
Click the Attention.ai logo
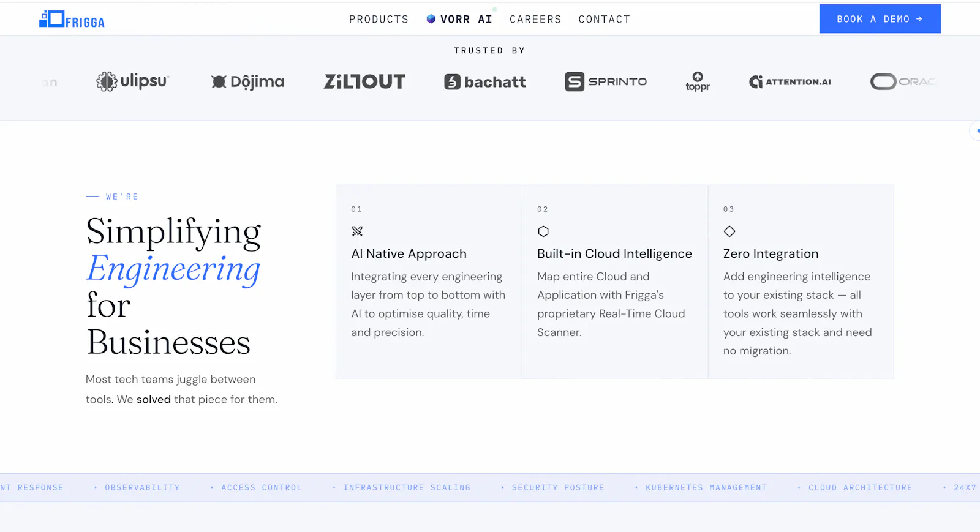pos(790,81)
